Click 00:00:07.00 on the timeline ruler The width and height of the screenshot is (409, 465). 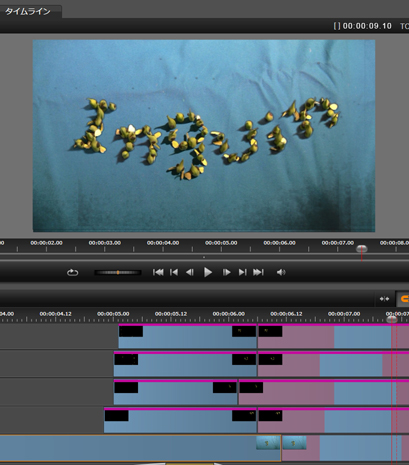(x=344, y=314)
